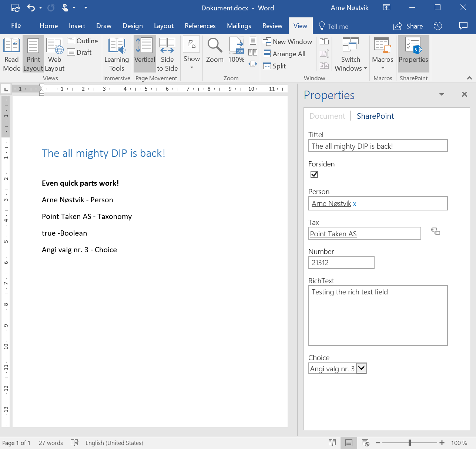This screenshot has height=449, width=476.
Task: Open SharePoint Properties ribbon button
Action: click(413, 54)
